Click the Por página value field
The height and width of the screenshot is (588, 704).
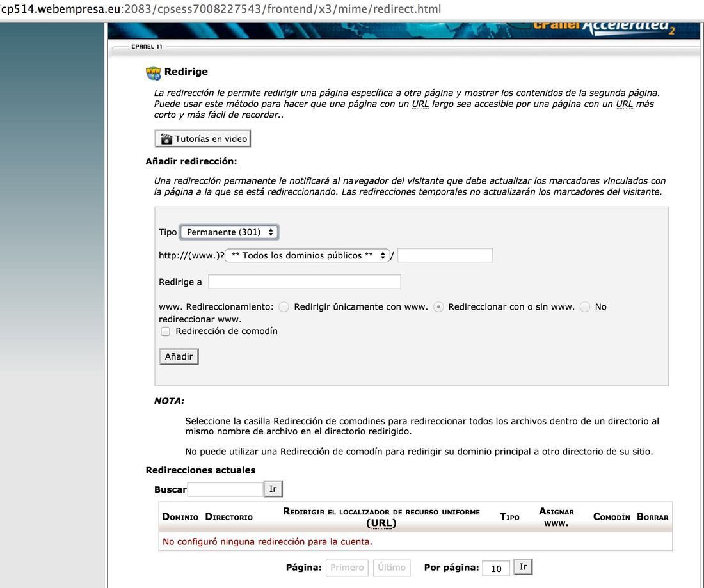coord(495,568)
